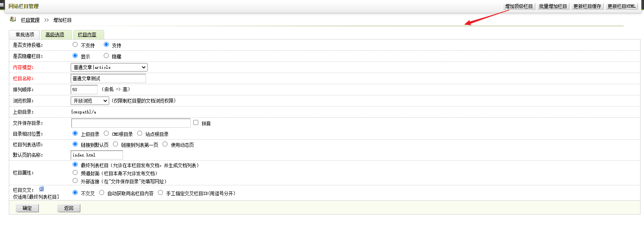The width and height of the screenshot is (644, 228).
Task: Click the 批量增加栏目 button
Action: pos(553,6)
